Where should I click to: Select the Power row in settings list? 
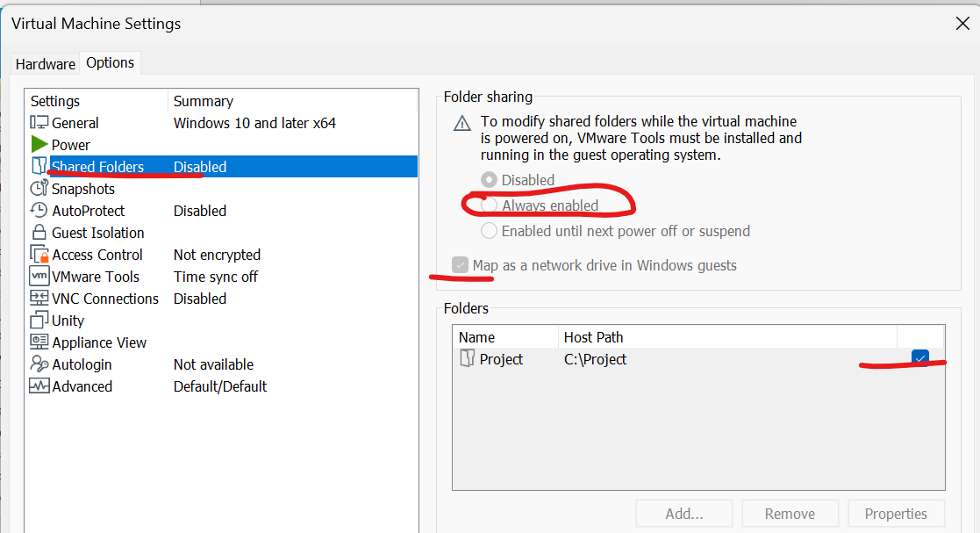coord(221,145)
